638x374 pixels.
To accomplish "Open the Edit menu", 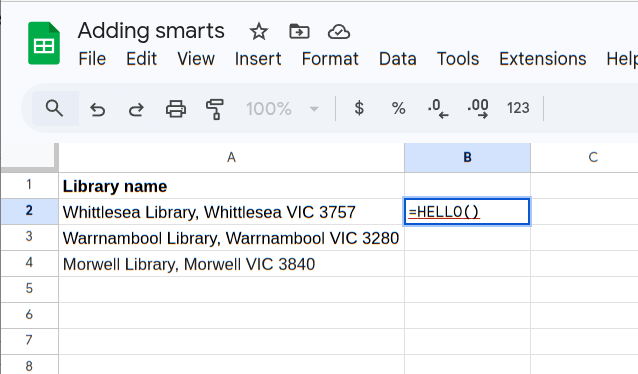I will 141,59.
